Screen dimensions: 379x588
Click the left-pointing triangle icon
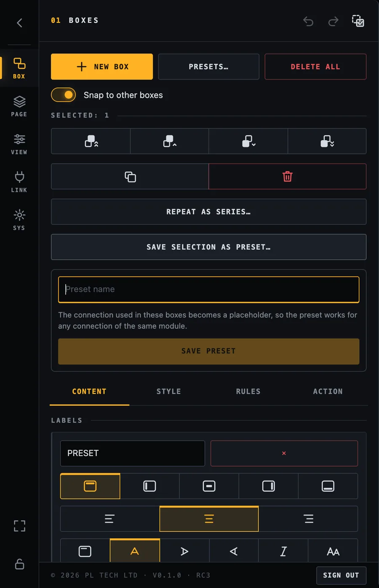pyautogui.click(x=234, y=551)
